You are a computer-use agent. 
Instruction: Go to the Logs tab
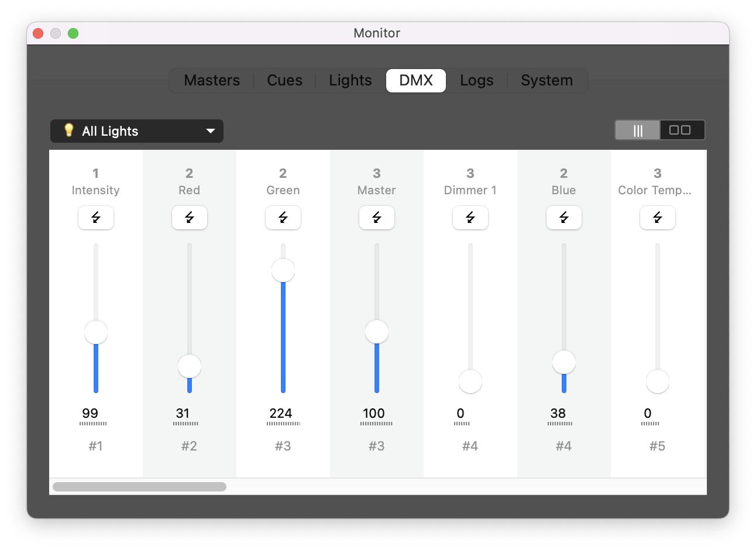pos(476,81)
